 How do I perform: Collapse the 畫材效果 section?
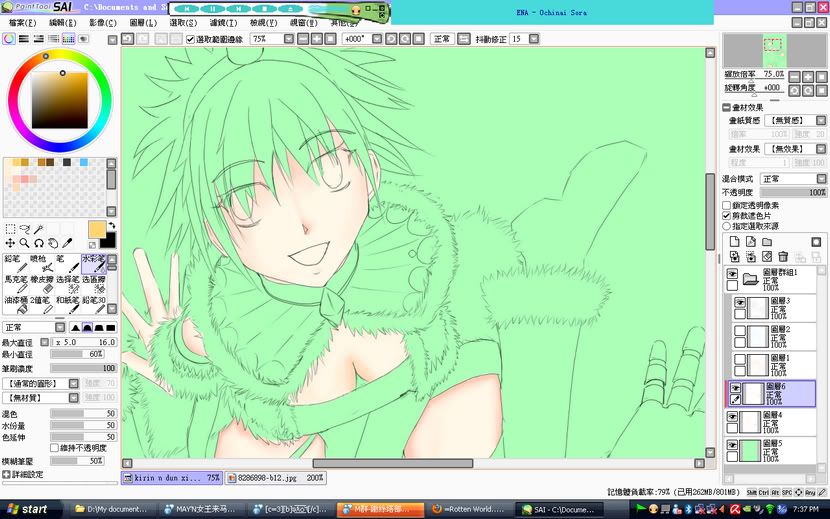[727, 108]
